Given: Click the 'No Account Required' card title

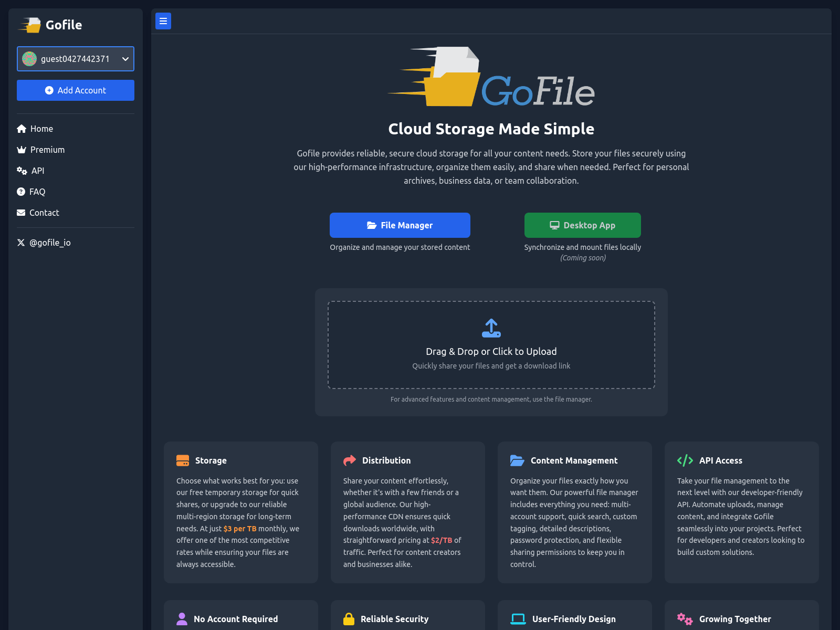Looking at the screenshot, I should [236, 619].
